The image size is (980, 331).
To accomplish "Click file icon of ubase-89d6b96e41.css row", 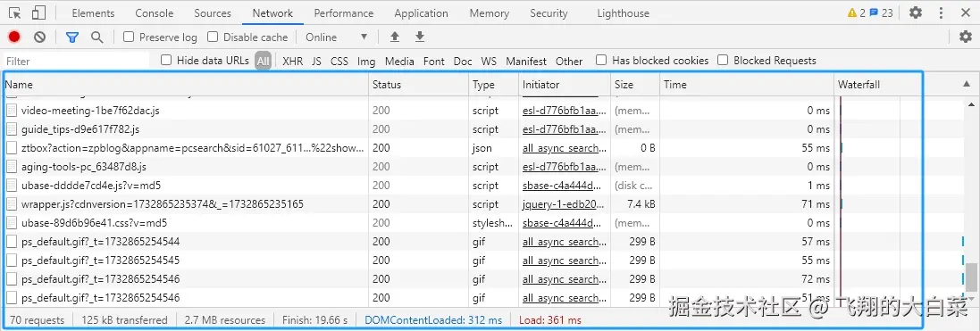I will click(x=12, y=223).
